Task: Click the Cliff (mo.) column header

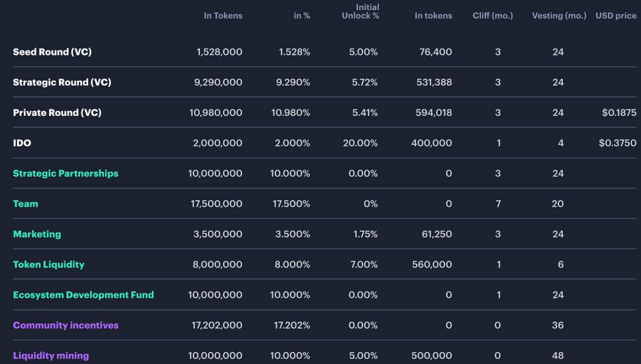Action: point(493,15)
